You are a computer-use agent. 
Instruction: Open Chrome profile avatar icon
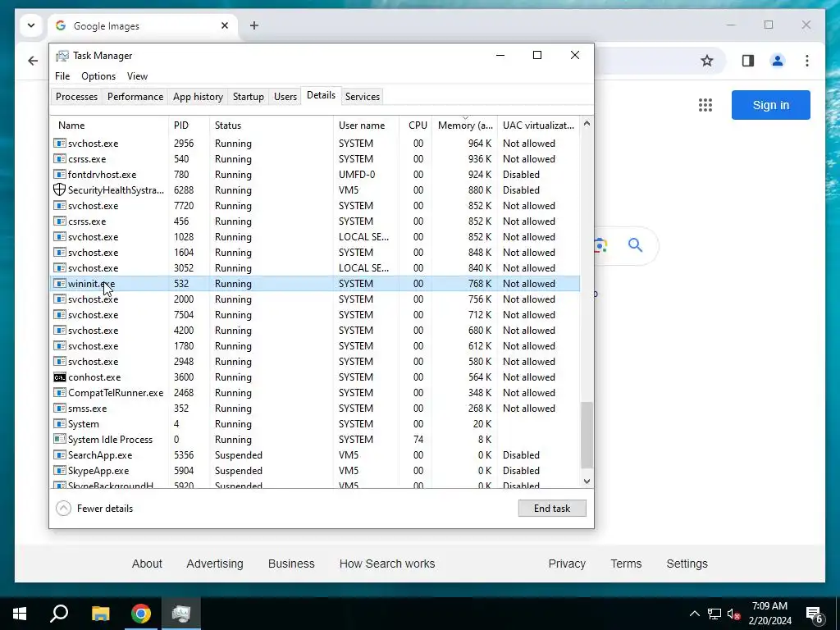[778, 61]
